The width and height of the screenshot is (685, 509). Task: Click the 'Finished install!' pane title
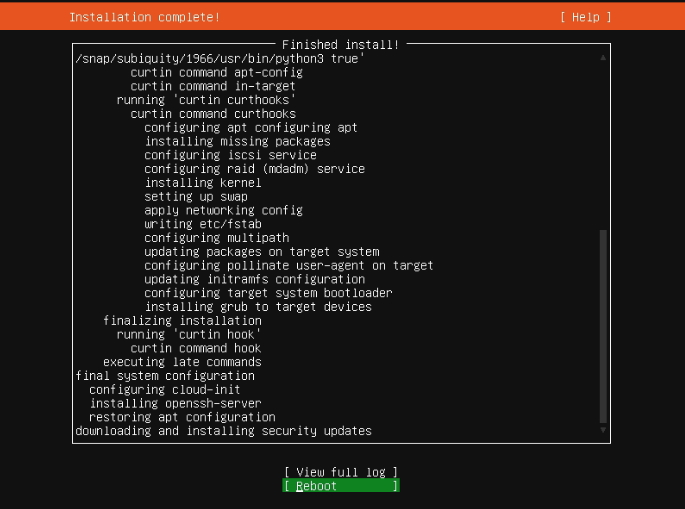[340, 45]
